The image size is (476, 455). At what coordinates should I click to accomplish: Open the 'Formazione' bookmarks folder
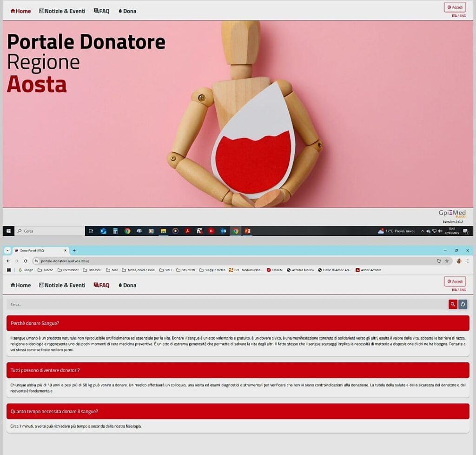pyautogui.click(x=68, y=270)
